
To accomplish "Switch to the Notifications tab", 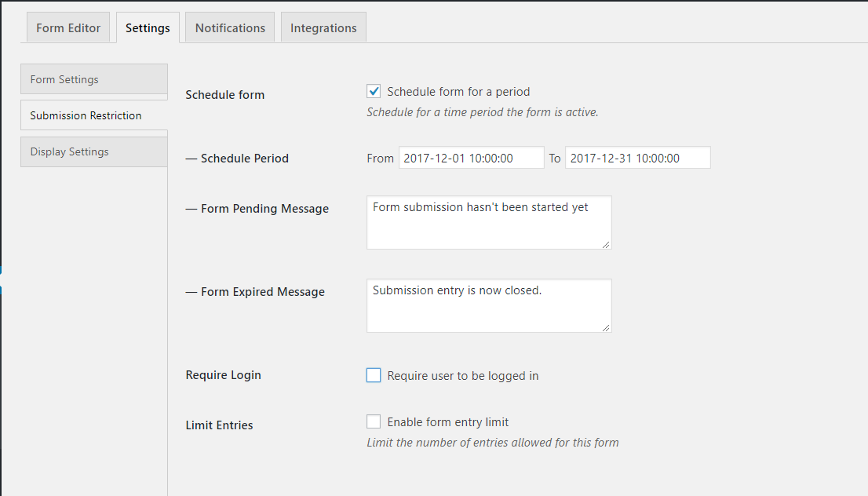I will (x=230, y=27).
